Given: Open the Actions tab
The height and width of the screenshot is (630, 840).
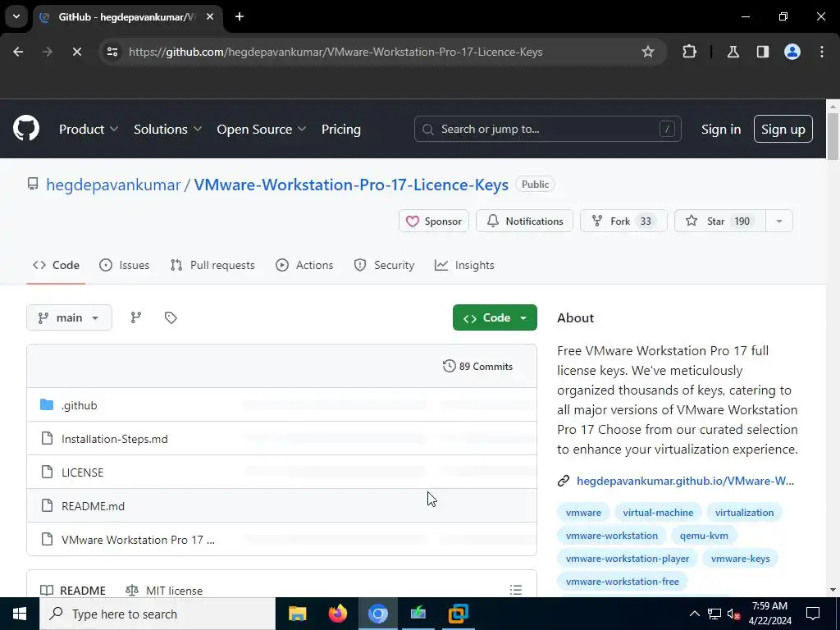Looking at the screenshot, I should click(304, 265).
